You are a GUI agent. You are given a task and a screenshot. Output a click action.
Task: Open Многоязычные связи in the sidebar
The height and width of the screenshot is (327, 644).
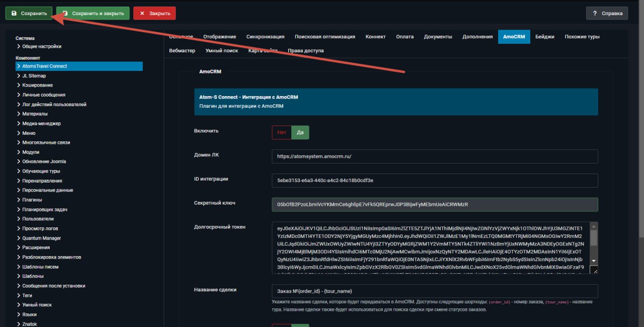point(46,142)
